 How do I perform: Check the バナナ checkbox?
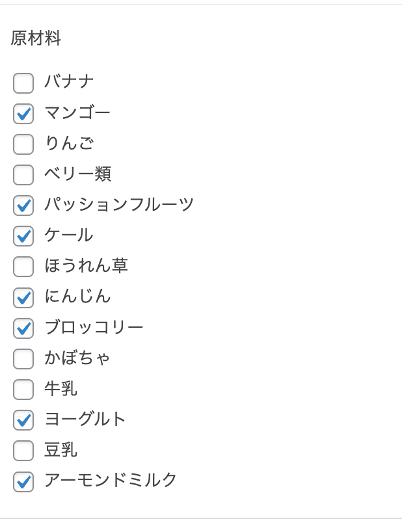[23, 83]
